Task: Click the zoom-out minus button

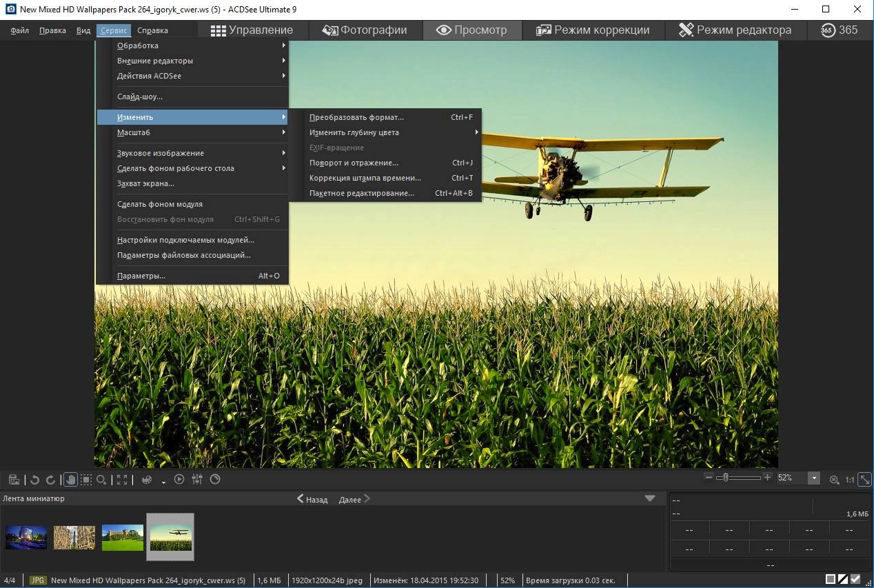Action: (x=709, y=478)
